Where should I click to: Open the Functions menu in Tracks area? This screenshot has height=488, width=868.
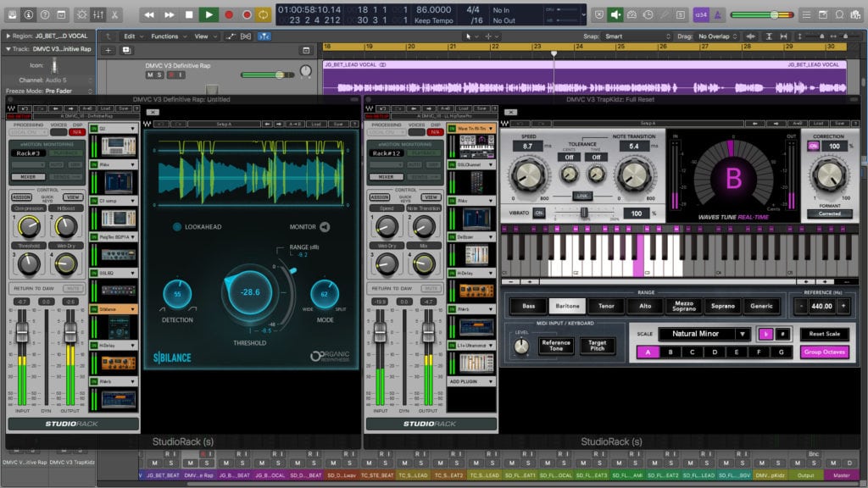169,36
